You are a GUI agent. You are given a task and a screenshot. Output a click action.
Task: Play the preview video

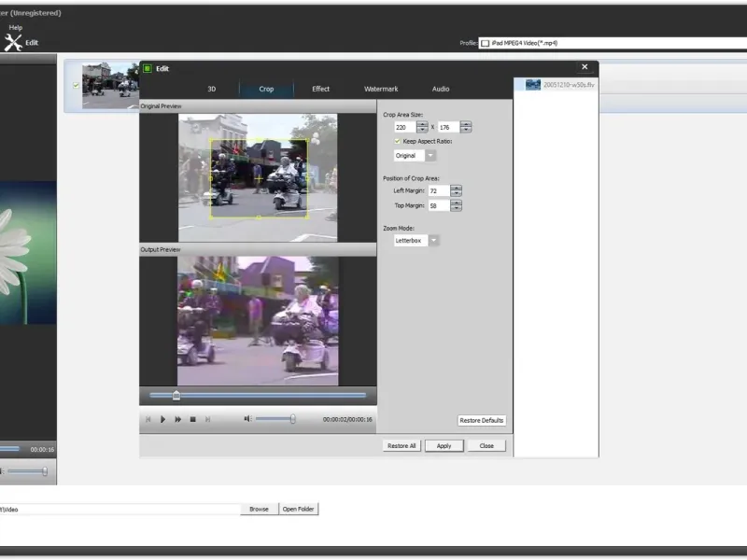(x=162, y=419)
